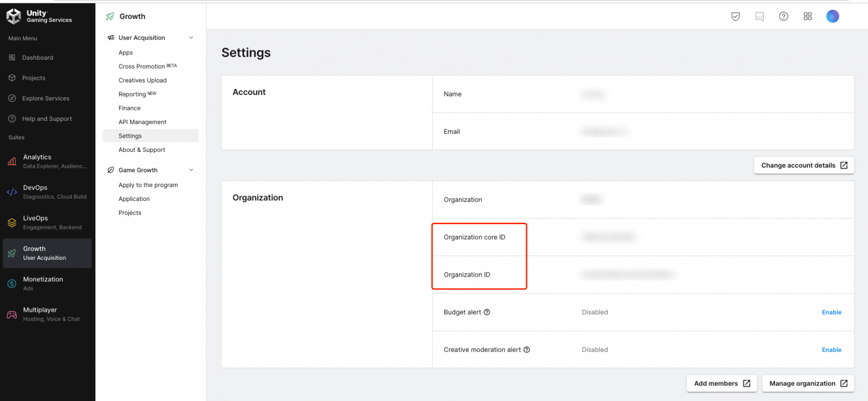Go to API Management

click(142, 122)
